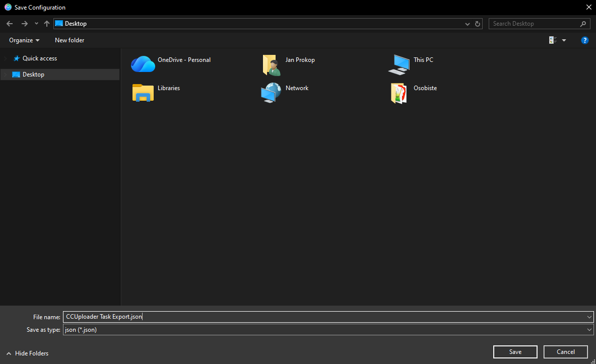Refresh the Desktop folder view
Screen dimensions: 596x364
(478, 24)
